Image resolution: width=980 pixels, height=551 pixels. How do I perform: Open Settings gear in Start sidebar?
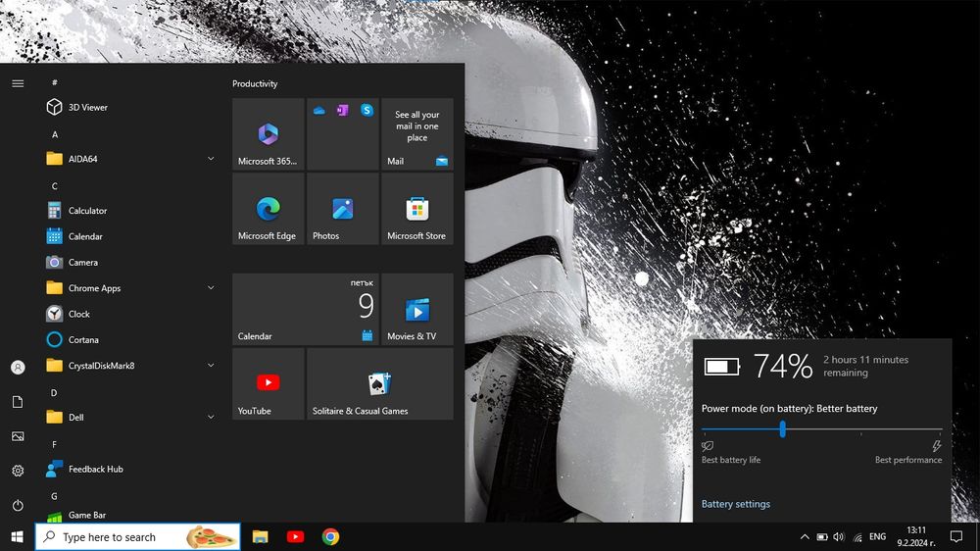18,471
